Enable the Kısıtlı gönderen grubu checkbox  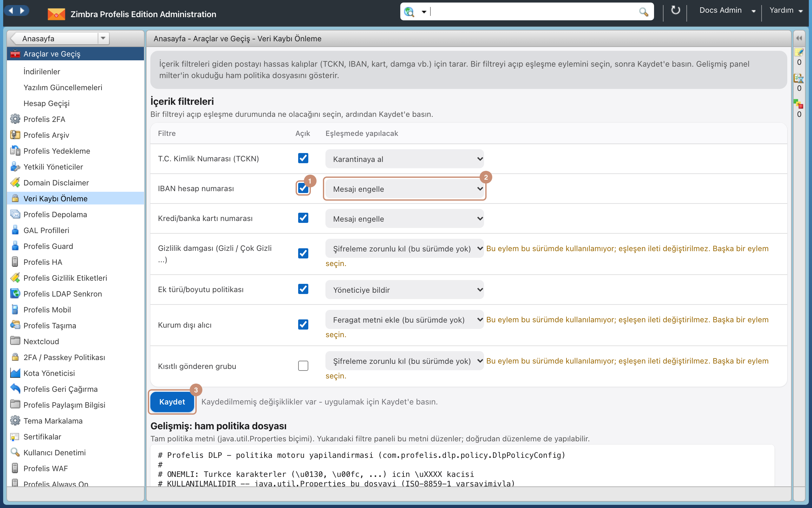303,366
